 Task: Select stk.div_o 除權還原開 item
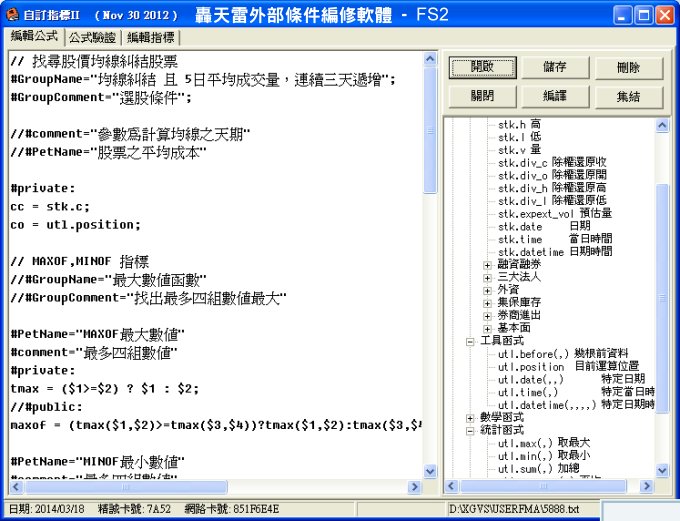[552, 175]
